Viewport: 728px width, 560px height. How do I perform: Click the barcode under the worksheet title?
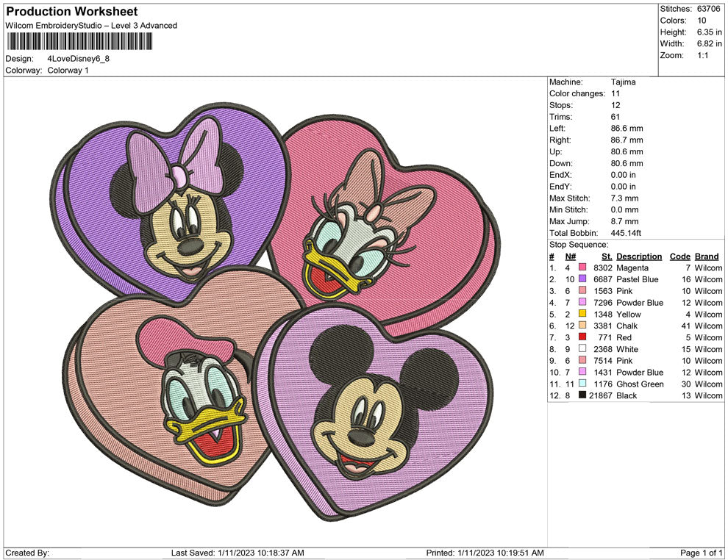point(79,41)
